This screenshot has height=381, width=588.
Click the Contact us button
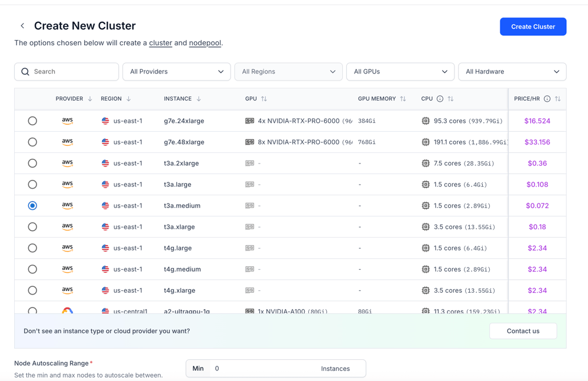[x=523, y=331]
